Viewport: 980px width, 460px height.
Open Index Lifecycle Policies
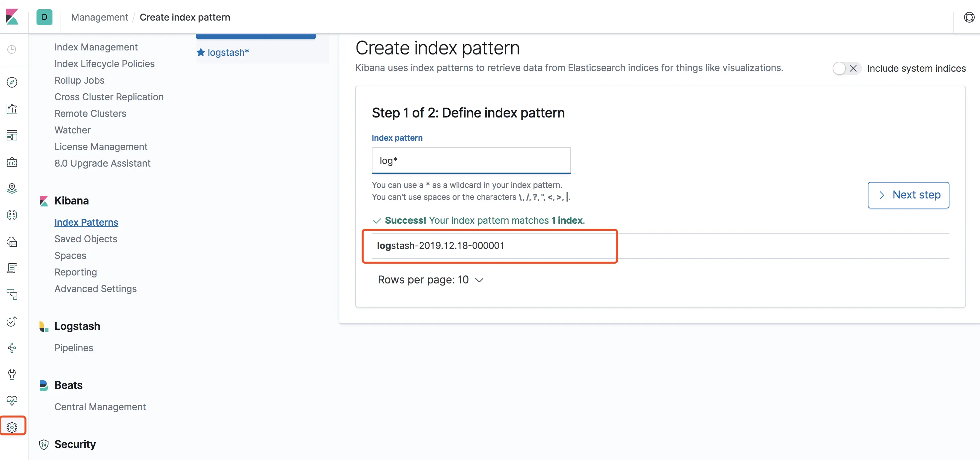click(x=104, y=64)
